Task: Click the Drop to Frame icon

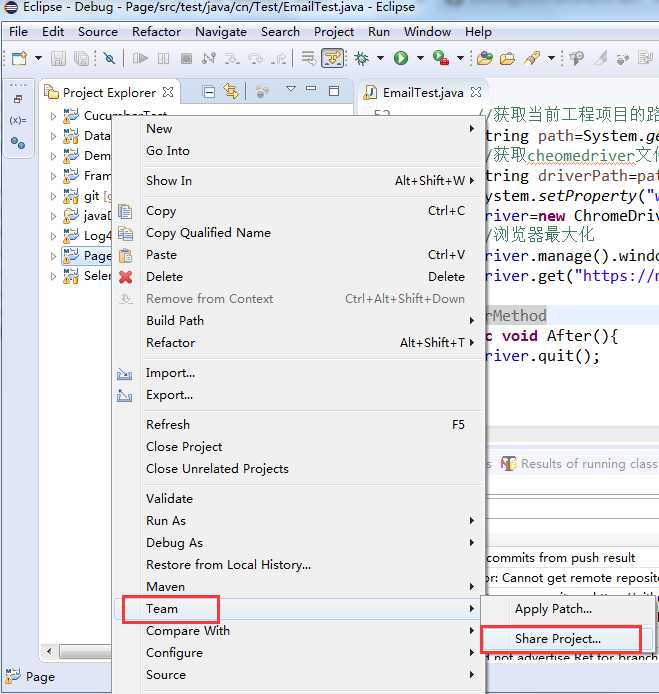Action: tap(308, 58)
